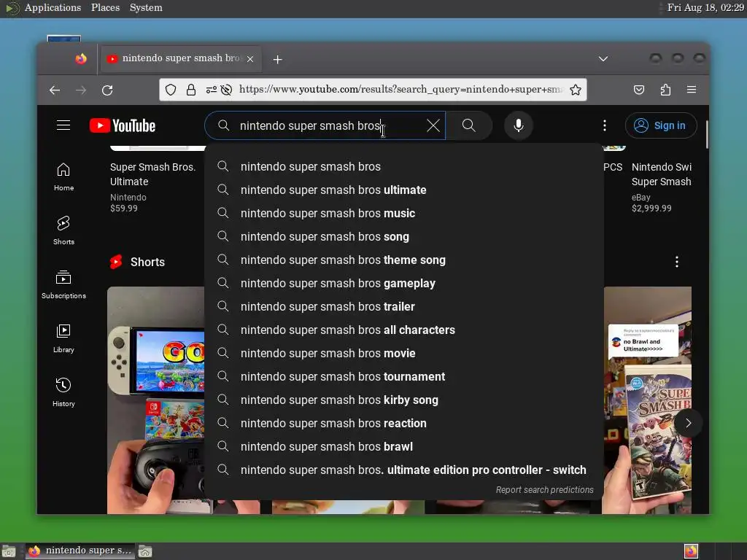This screenshot has height=560, width=747.
Task: Start voice search with the microphone
Action: (x=519, y=125)
